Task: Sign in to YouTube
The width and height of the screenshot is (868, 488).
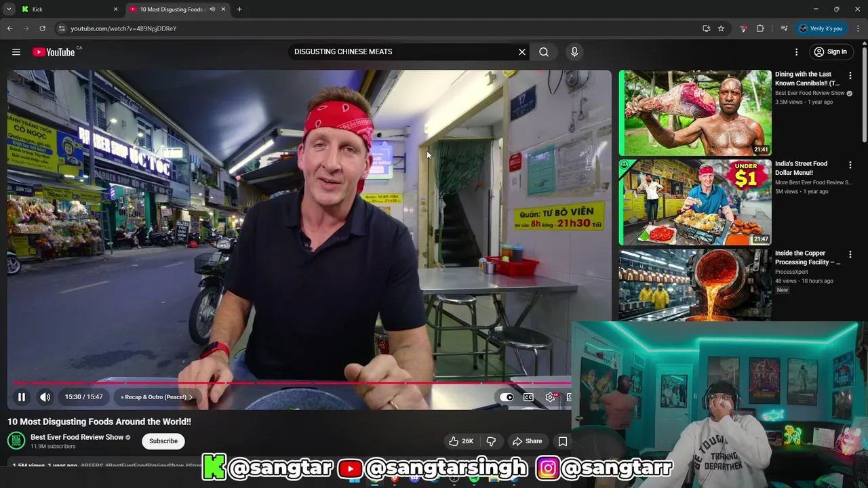Action: pos(831,52)
